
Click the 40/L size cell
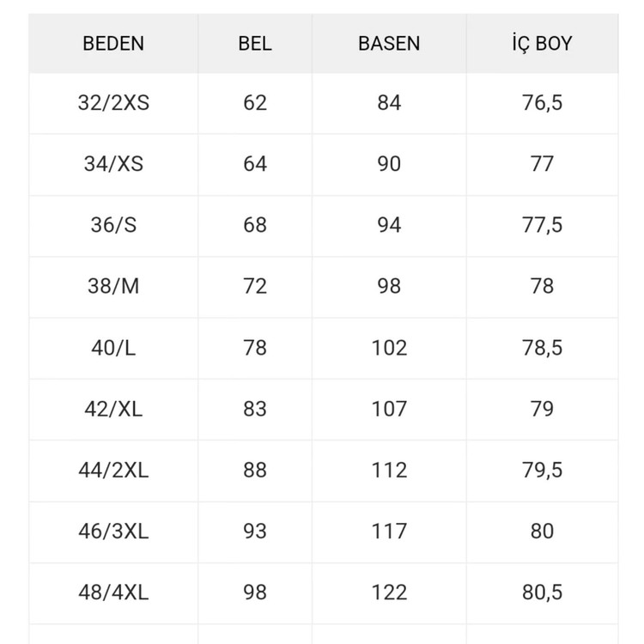[x=113, y=348]
